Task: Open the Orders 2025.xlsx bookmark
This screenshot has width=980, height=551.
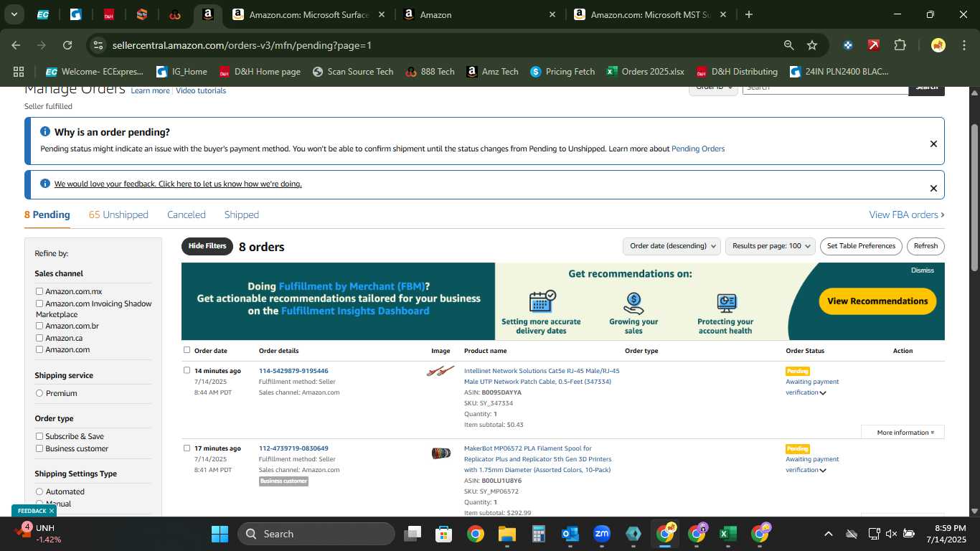Action: pyautogui.click(x=645, y=72)
